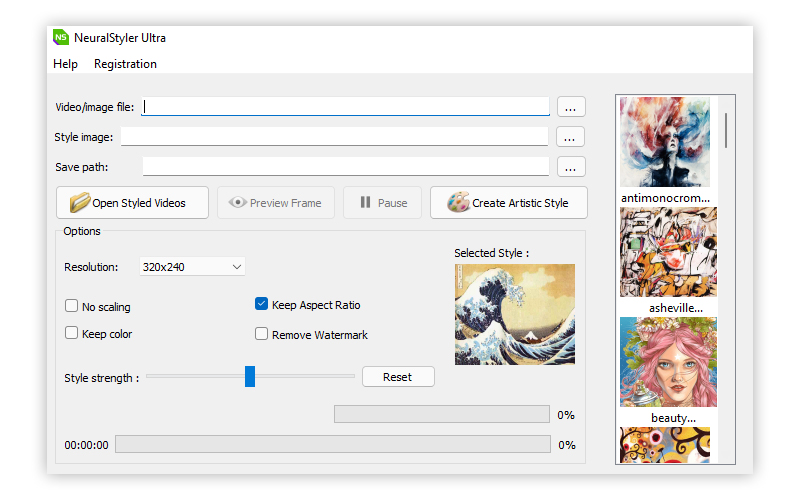Open the Resolution 320x240 dropdown

click(192, 266)
